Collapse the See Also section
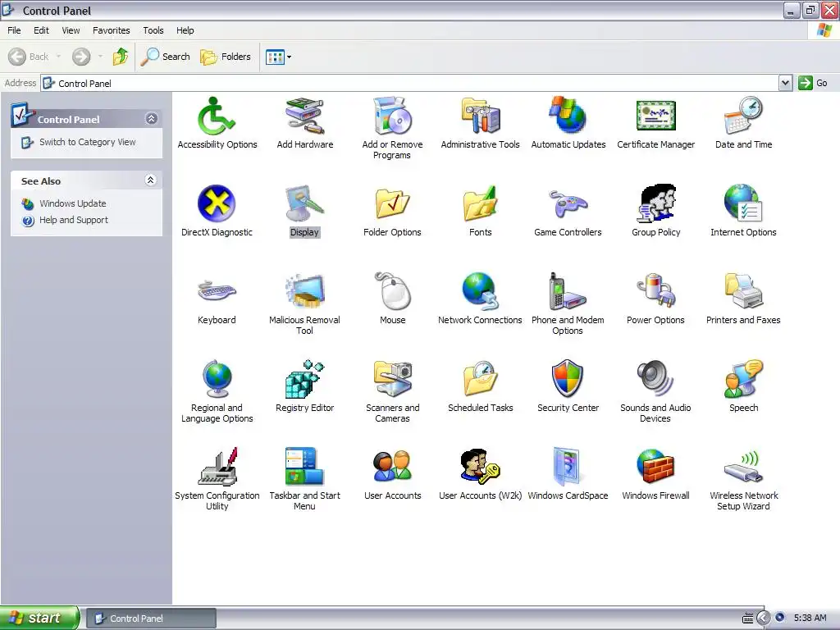The width and height of the screenshot is (840, 630). tap(151, 180)
